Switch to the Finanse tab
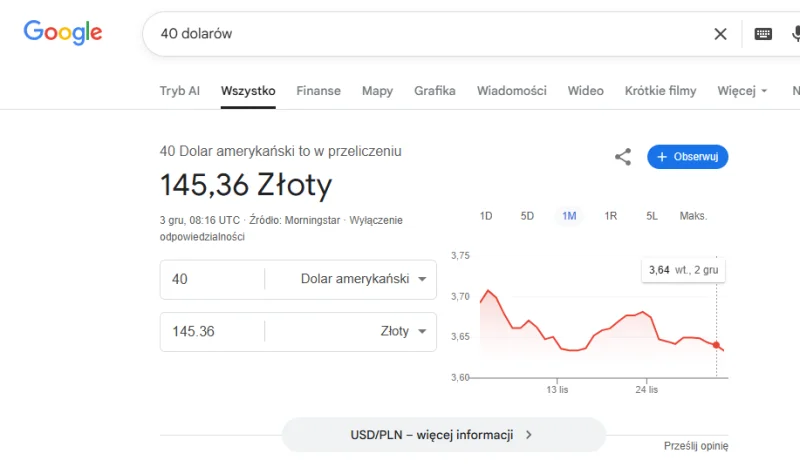The width and height of the screenshot is (800, 467). (318, 91)
